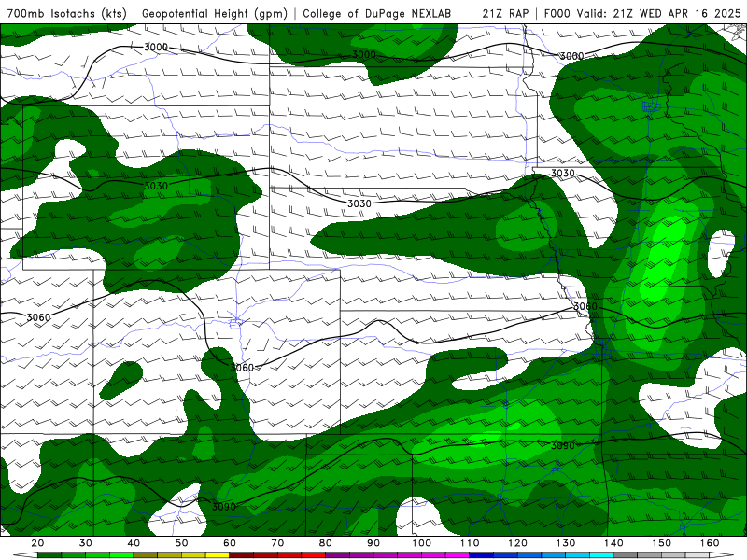Click the '700mb Isotachs (kts)' title text
Screen dimensions: 747x560
[67, 13]
